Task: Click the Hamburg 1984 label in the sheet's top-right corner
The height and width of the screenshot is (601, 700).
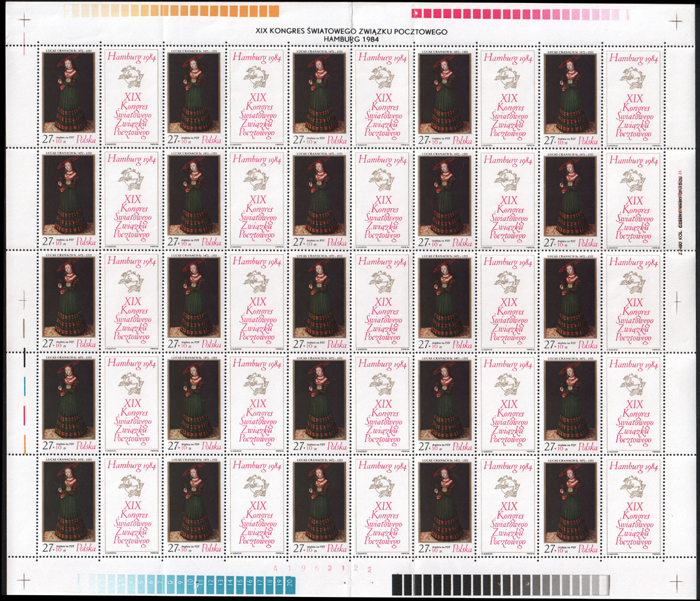Action: pyautogui.click(x=634, y=97)
